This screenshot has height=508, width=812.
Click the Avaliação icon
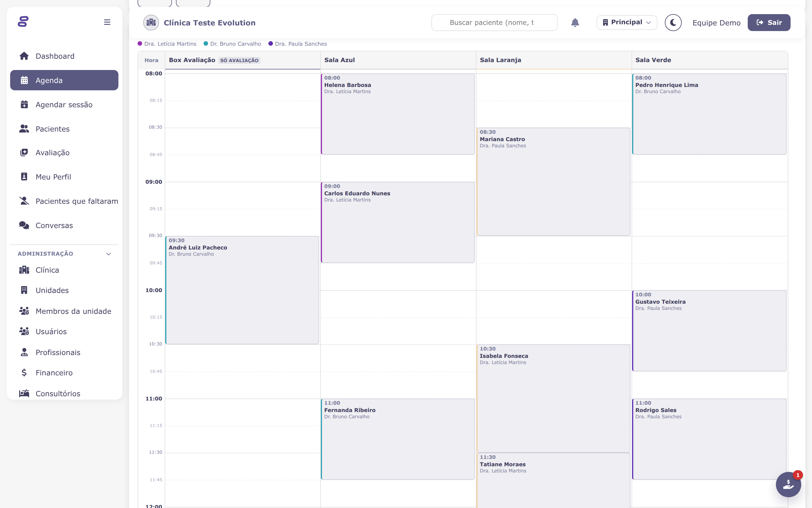click(x=24, y=152)
